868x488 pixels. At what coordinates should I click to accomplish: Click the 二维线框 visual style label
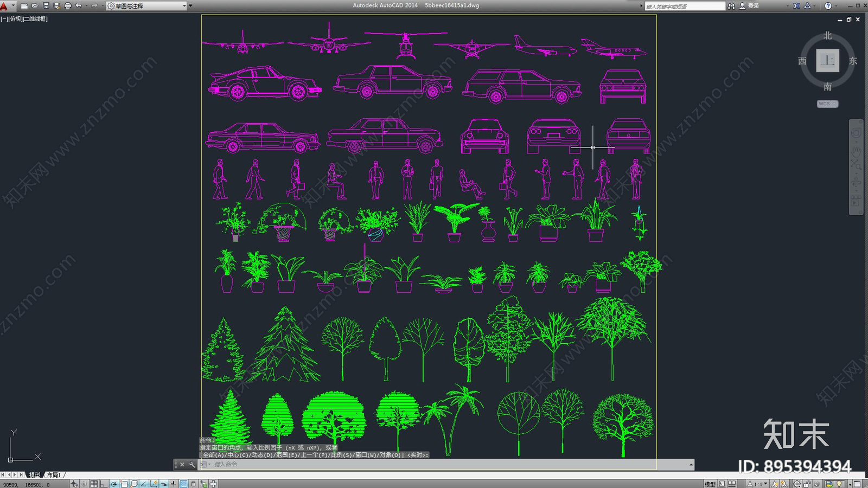[x=35, y=19]
